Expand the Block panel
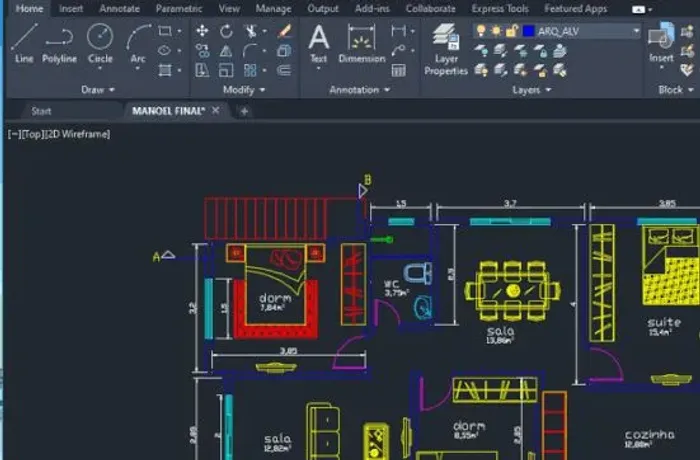The image size is (700, 460). 676,90
